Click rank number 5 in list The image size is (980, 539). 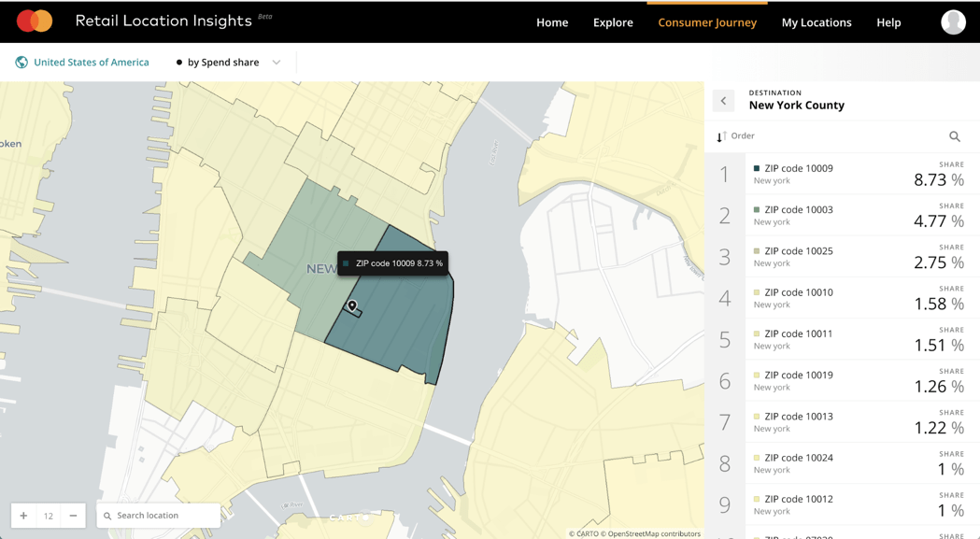pos(724,339)
